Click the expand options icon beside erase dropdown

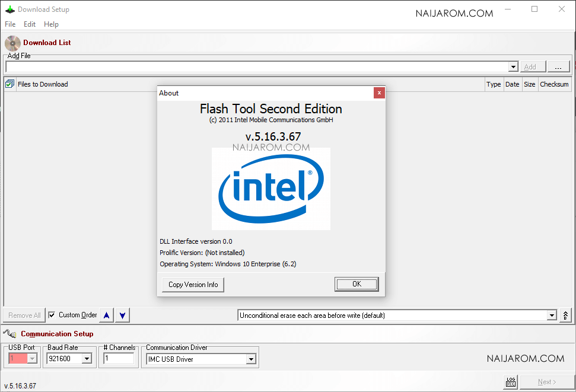565,315
